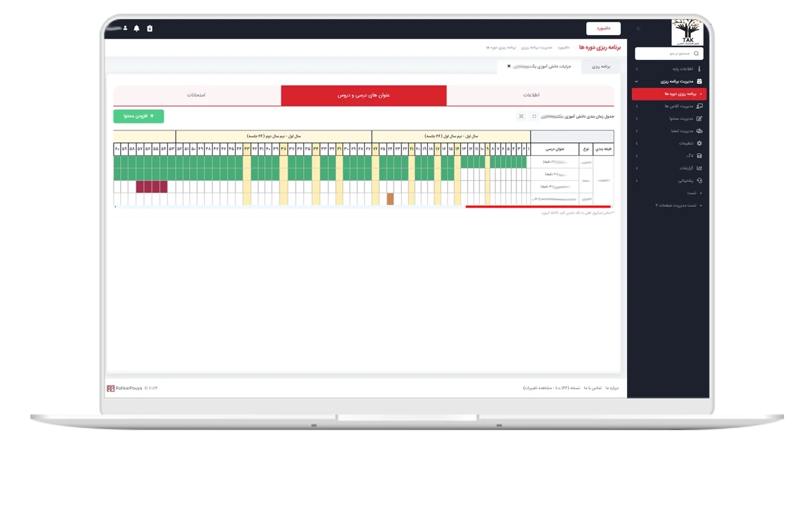Click the clipboard icon in top bar
This screenshot has width=812, height=505.
[x=150, y=29]
